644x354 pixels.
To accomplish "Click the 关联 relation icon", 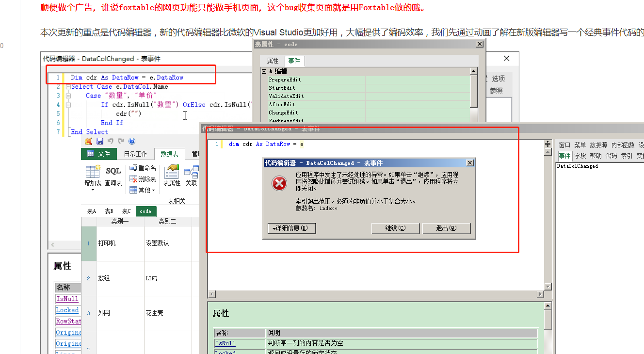I will (193, 172).
